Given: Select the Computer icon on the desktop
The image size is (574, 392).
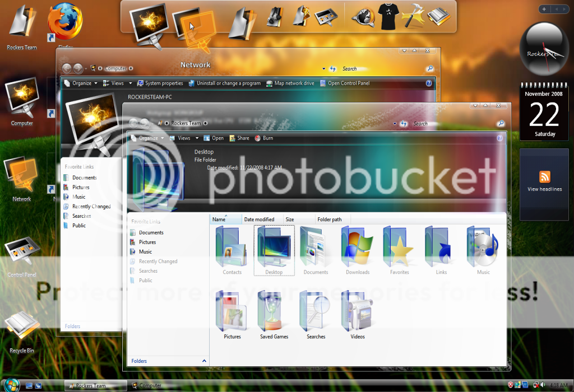Looking at the screenshot, I should pos(22,101).
